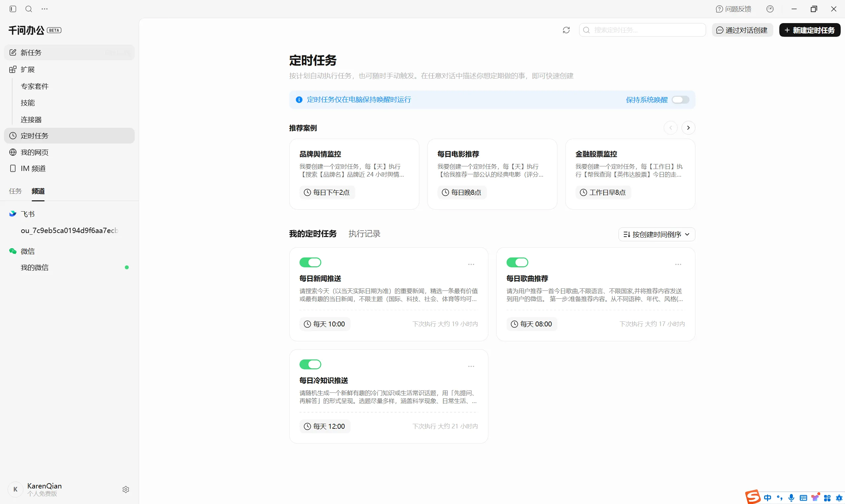Viewport: 845px width, 504px height.
Task: Collapse the sidebar panel icon
Action: point(13,9)
